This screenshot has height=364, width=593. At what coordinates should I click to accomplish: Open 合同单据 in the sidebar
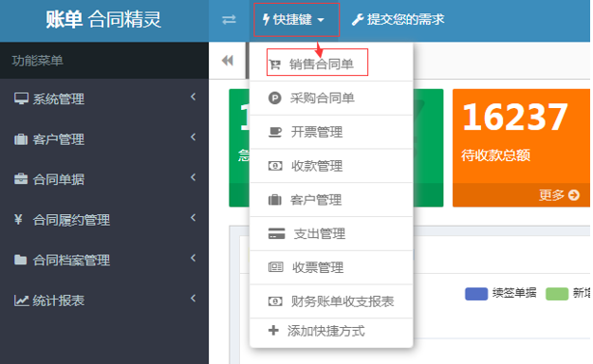[104, 179]
